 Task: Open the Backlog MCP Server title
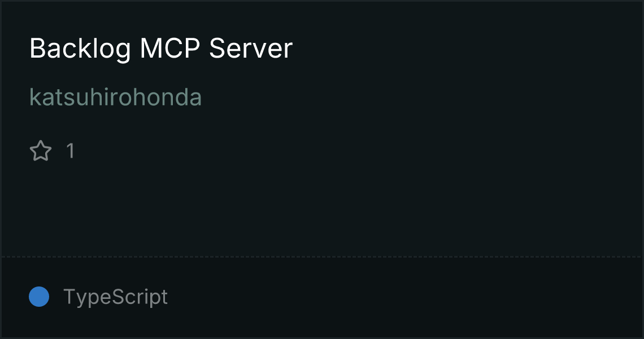161,49
